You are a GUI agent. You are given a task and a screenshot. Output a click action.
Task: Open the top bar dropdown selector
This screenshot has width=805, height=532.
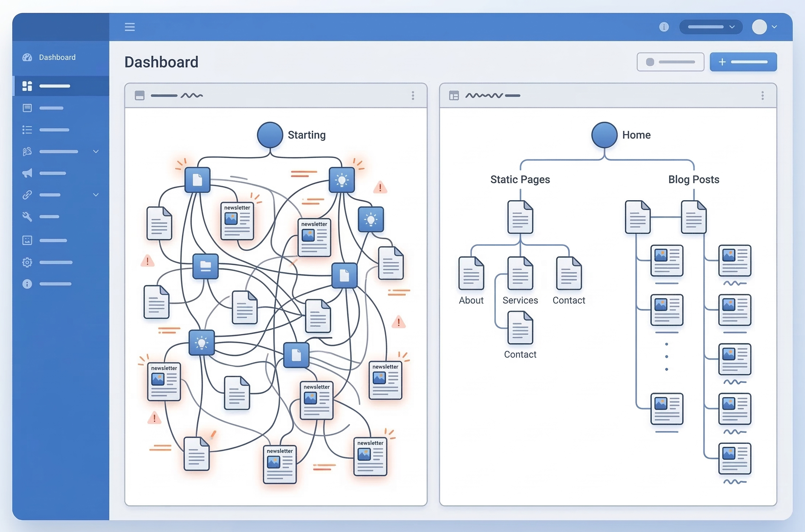711,27
